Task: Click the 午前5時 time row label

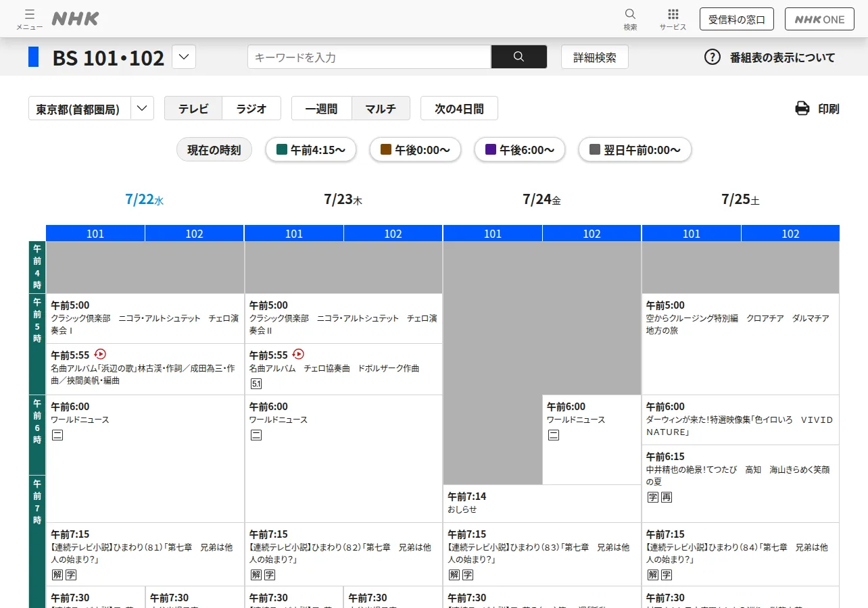Action: point(37,344)
